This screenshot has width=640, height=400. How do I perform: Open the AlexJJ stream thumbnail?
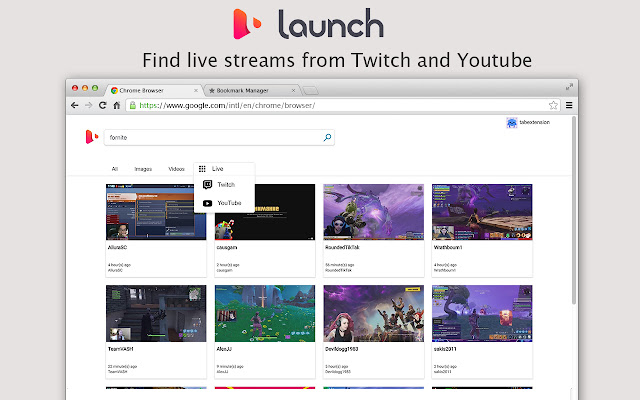(265, 313)
